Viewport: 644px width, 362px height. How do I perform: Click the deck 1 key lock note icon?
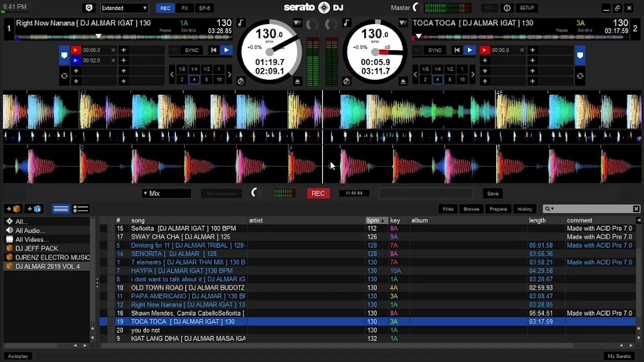(241, 23)
